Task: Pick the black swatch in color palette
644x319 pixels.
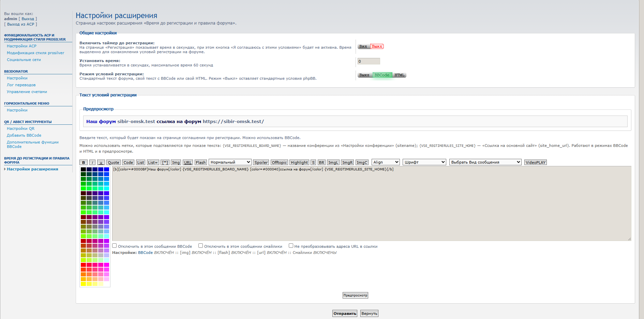Action: (x=83, y=169)
